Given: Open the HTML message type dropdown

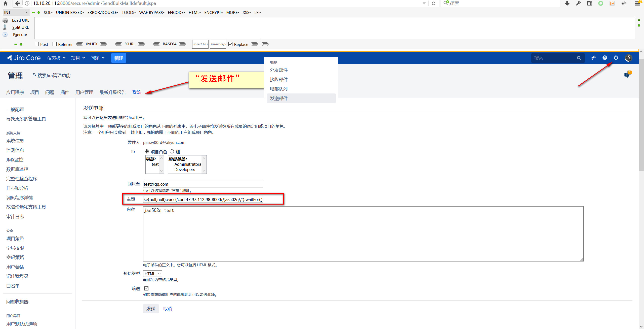Looking at the screenshot, I should (152, 274).
